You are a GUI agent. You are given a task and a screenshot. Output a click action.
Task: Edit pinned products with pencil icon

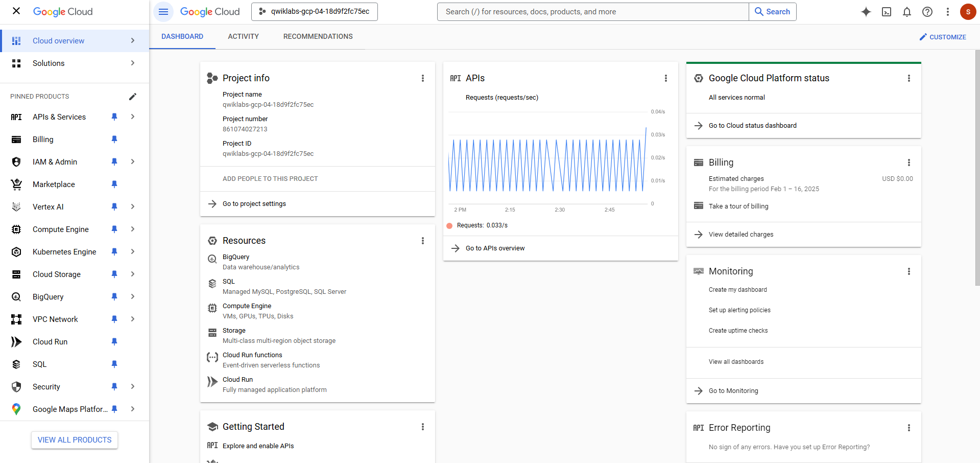pos(133,97)
